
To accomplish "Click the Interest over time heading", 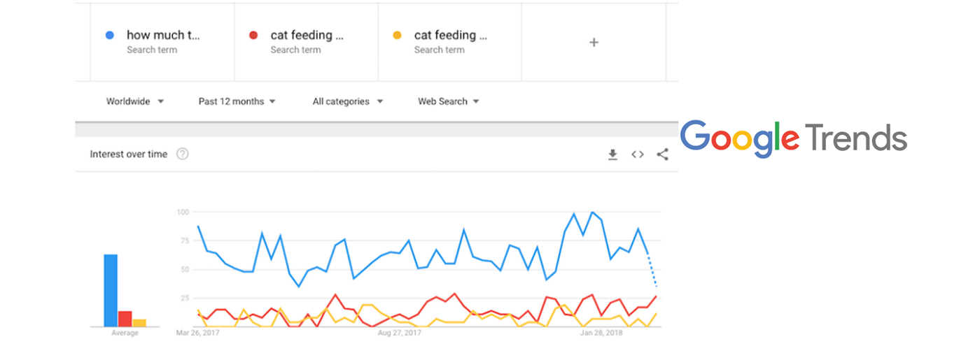I will pyautogui.click(x=129, y=154).
